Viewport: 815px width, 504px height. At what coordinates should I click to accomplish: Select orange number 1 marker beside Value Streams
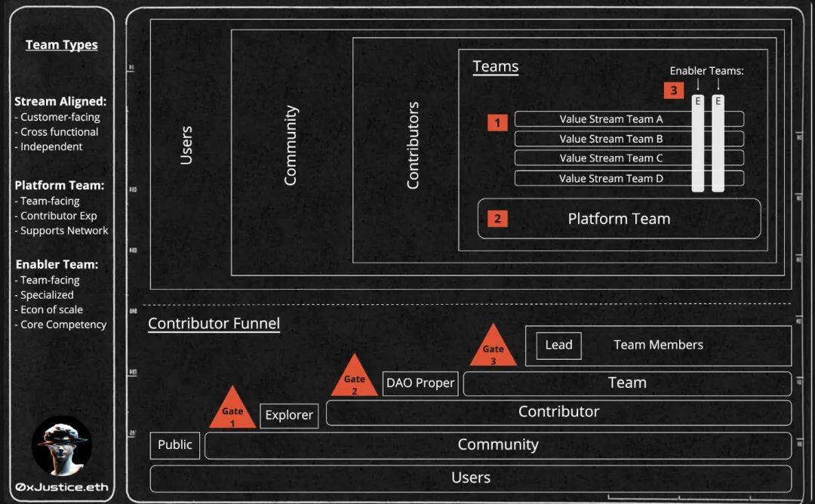pos(497,122)
